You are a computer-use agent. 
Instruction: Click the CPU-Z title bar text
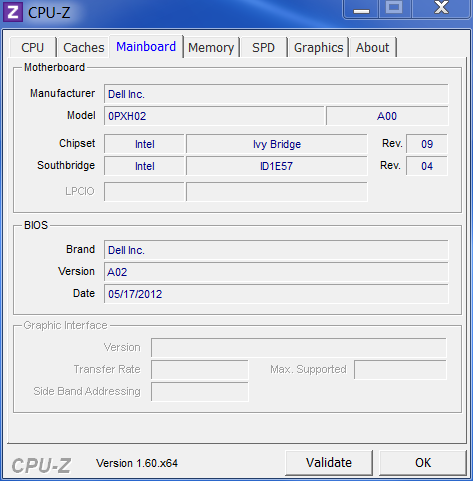(x=49, y=13)
